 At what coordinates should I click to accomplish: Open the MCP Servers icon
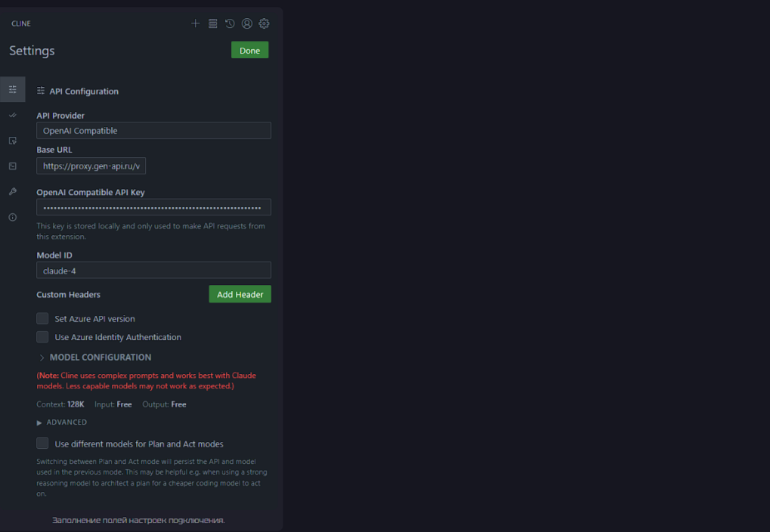click(213, 23)
